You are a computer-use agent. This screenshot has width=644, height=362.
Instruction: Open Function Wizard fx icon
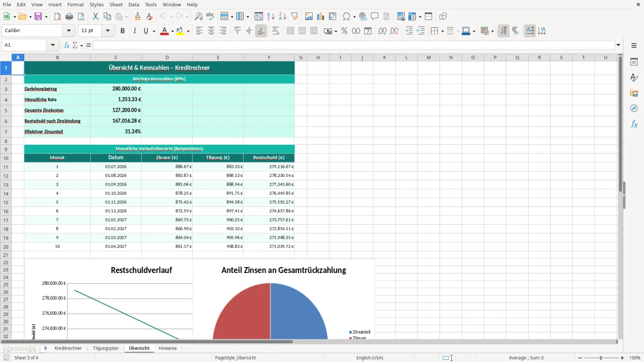[67, 45]
